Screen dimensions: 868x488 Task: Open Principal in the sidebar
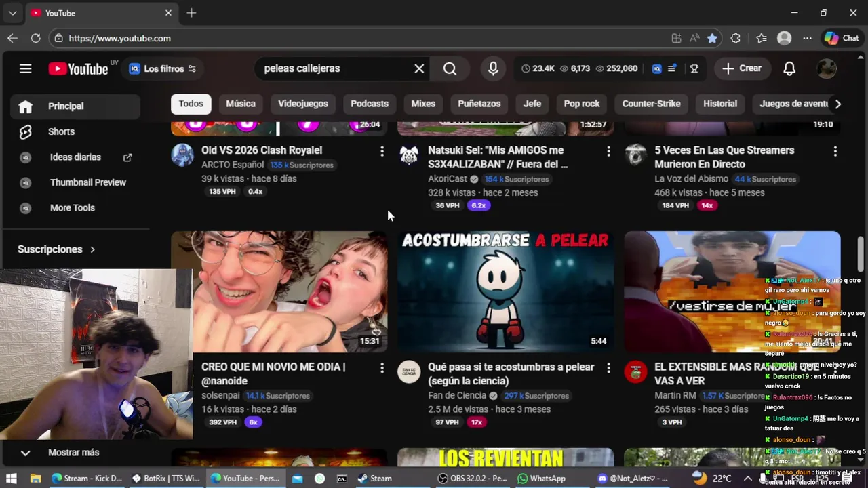(75, 106)
